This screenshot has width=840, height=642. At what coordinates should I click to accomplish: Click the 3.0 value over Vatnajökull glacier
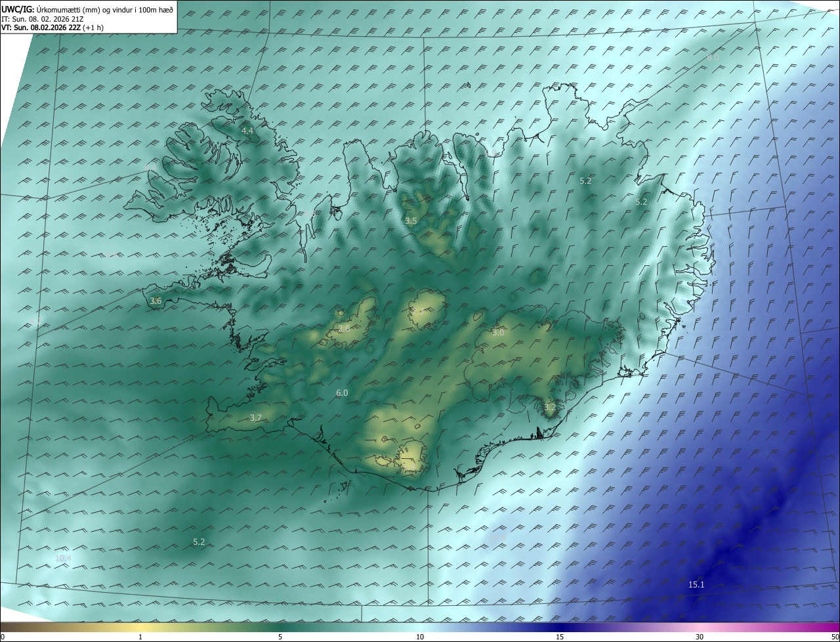(498, 333)
